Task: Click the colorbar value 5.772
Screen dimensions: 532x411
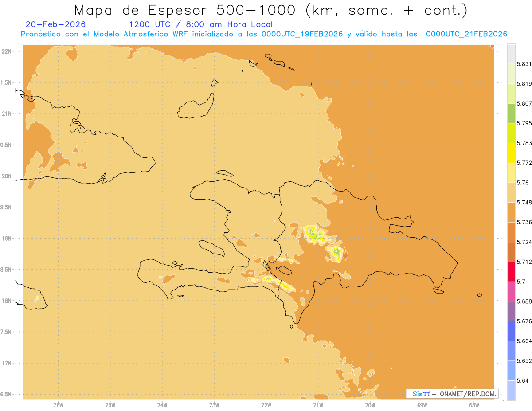Action: [525, 163]
